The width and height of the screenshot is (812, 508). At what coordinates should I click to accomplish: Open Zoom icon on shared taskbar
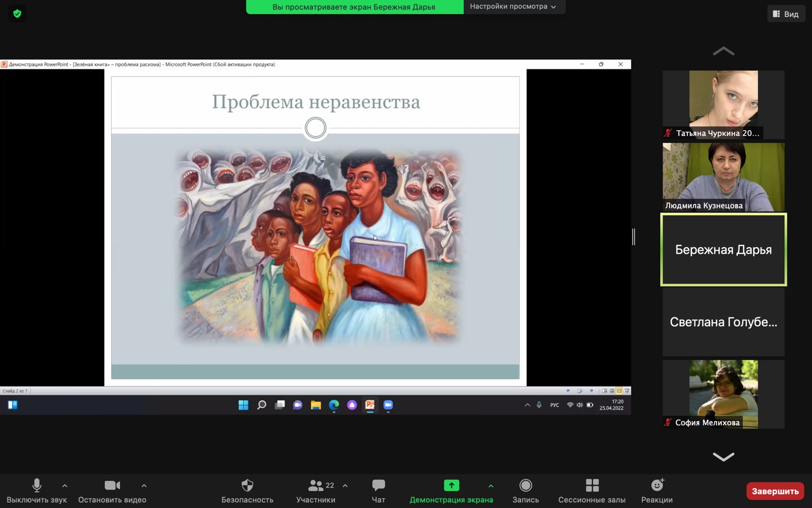388,405
